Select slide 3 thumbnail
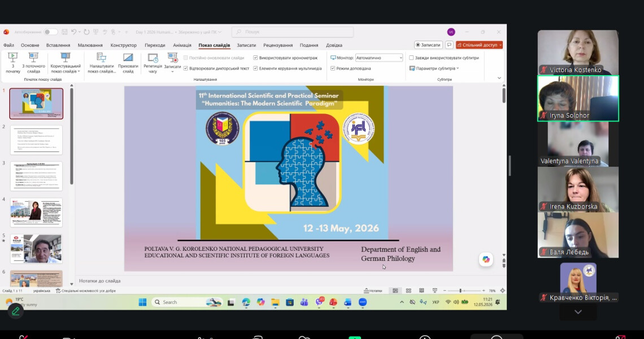This screenshot has width=644, height=339. click(36, 176)
